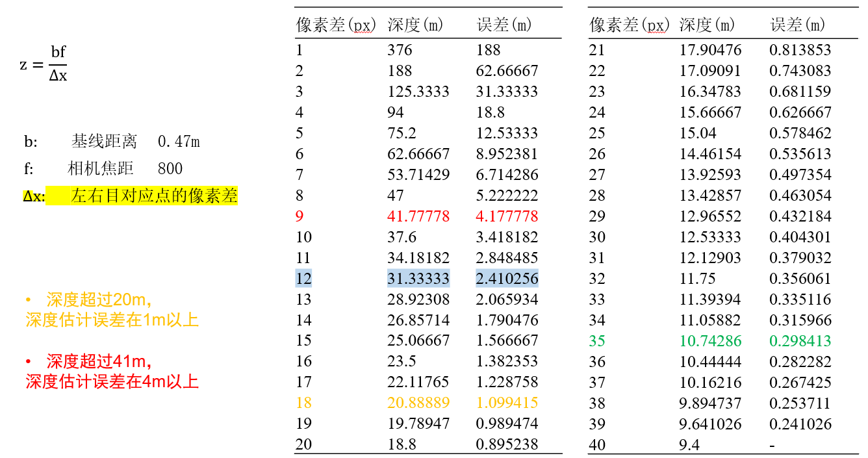This screenshot has height=458, width=868.
Task: Click the dash error cell for row 40
Action: coord(772,445)
